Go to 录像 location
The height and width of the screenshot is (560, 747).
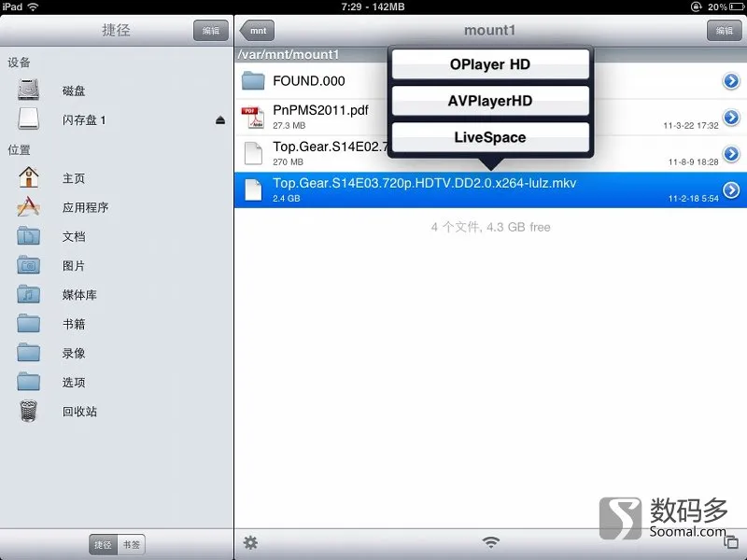click(x=74, y=354)
